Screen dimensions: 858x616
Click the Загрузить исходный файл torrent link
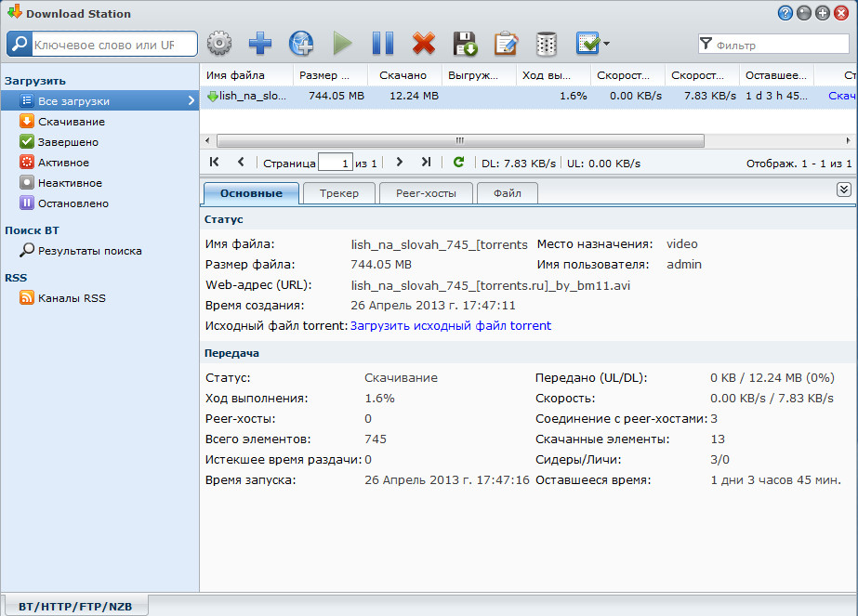[x=451, y=326]
